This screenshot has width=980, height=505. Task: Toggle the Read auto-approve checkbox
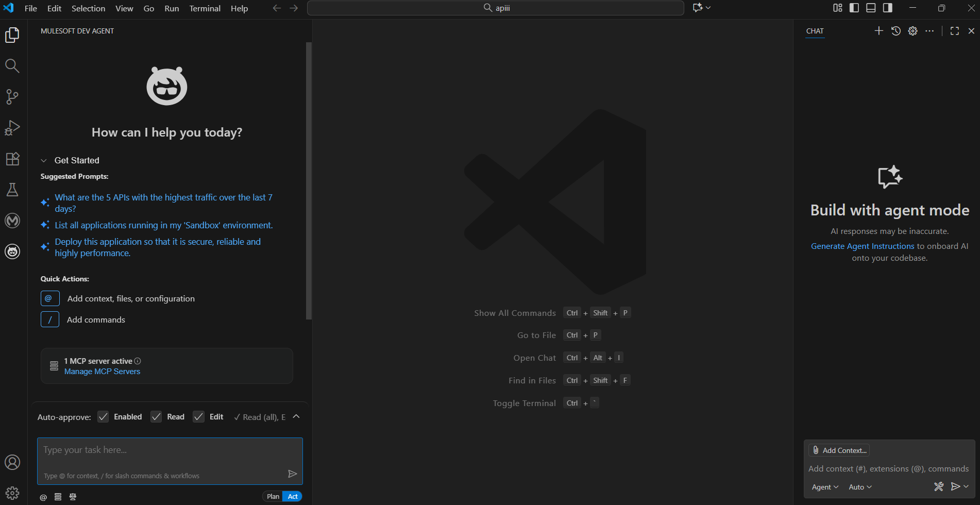pyautogui.click(x=156, y=417)
